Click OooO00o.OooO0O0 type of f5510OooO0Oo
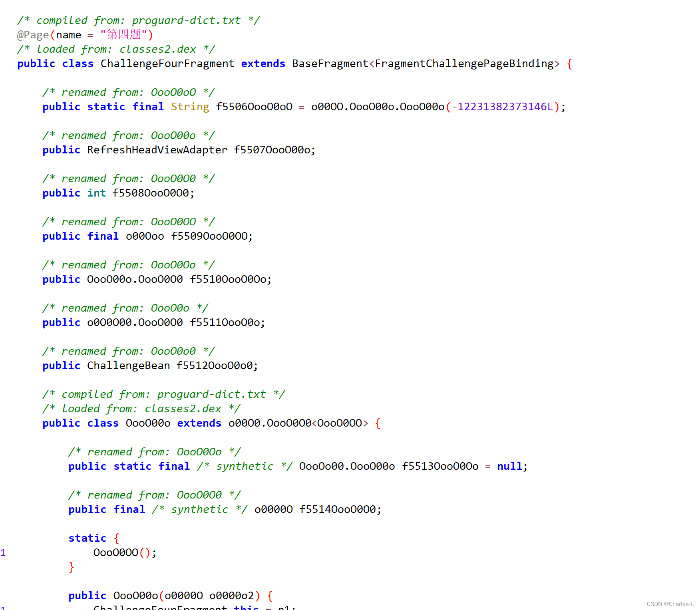700x610 pixels. click(135, 280)
